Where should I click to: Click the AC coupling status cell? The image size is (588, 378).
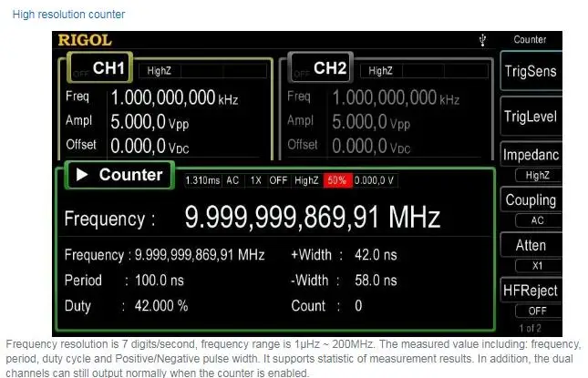coord(232,180)
